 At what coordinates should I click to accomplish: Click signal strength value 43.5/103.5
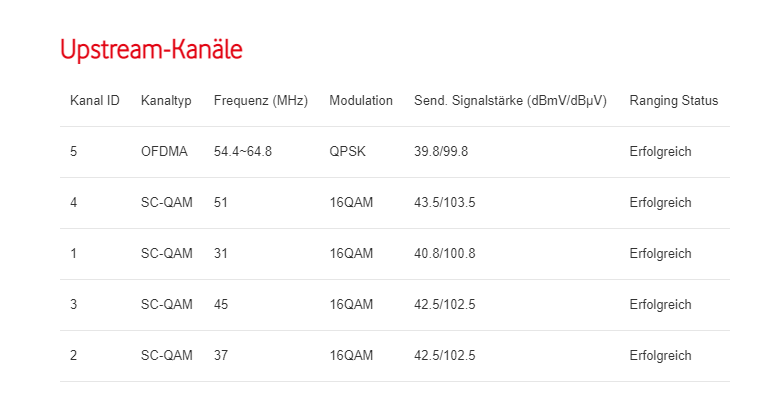(444, 203)
